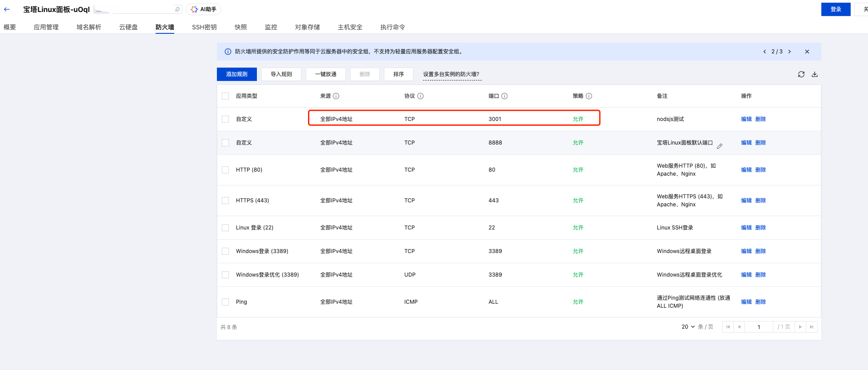
Task: Switch to the 快照 tab
Action: click(241, 27)
